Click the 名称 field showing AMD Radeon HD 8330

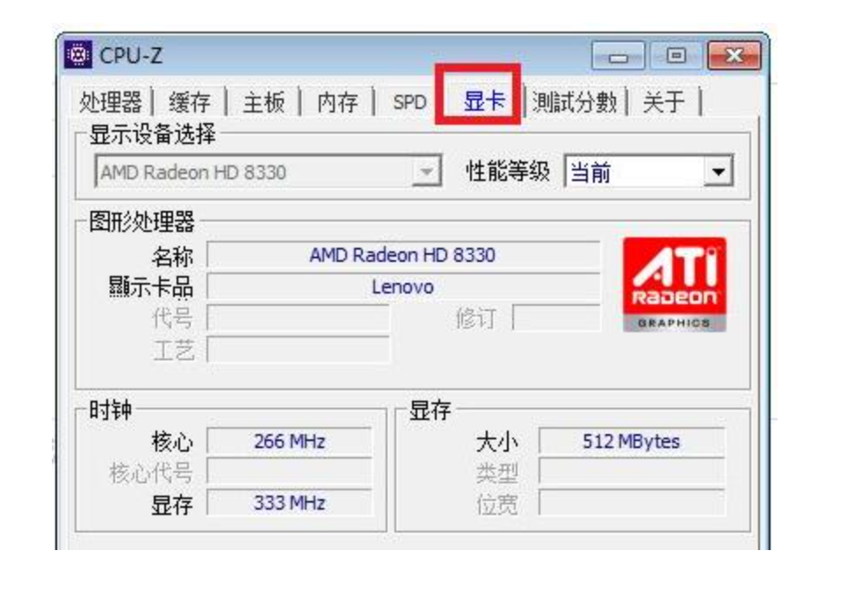[x=402, y=256]
